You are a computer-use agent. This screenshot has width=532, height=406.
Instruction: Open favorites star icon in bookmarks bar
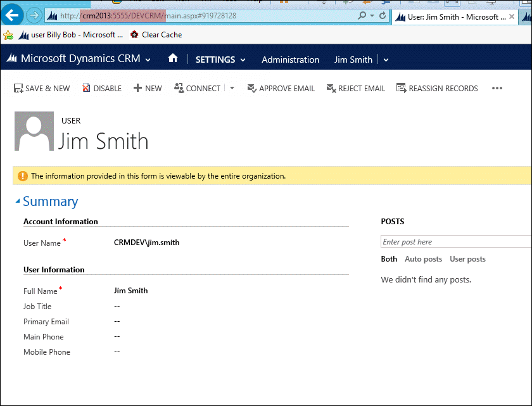pyautogui.click(x=8, y=35)
